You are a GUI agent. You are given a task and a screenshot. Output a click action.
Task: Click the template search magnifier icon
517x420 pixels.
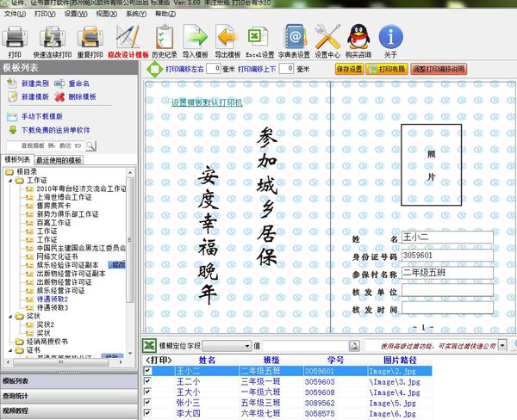[x=91, y=145]
